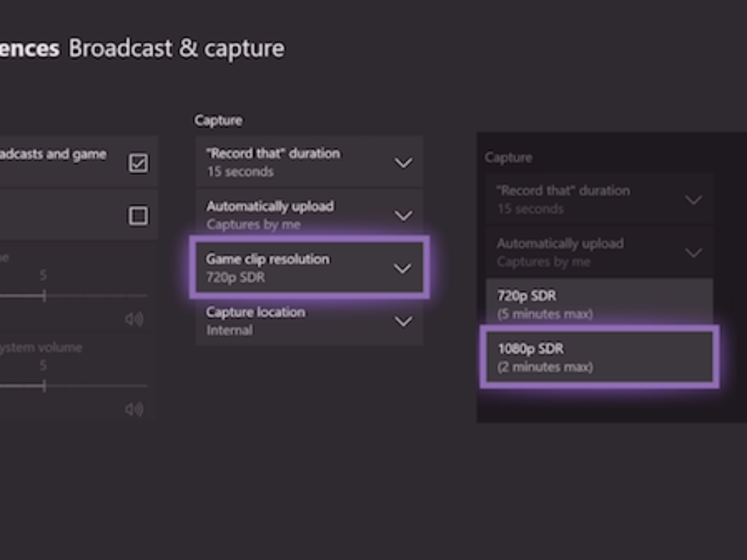Screen dimensions: 747x560
Task: Click the speaker icon below the system volume slider
Action: pos(133,409)
